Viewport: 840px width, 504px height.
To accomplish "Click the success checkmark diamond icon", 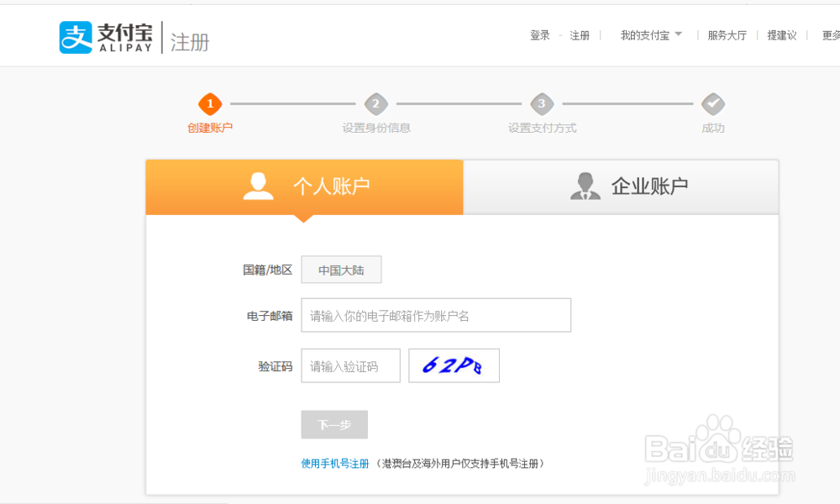I will [713, 104].
